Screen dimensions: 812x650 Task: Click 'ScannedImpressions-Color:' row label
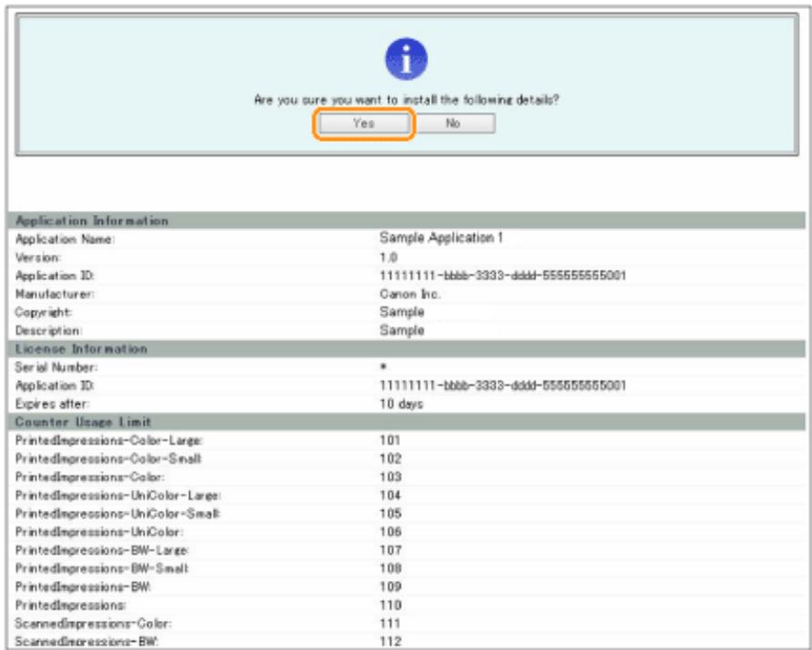(x=94, y=624)
